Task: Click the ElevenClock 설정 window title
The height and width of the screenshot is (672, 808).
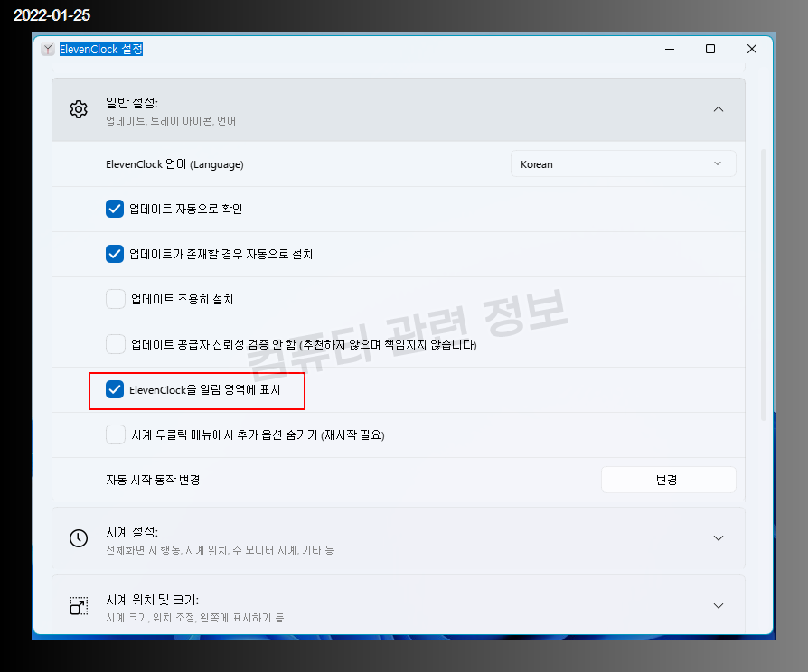Action: pos(101,49)
